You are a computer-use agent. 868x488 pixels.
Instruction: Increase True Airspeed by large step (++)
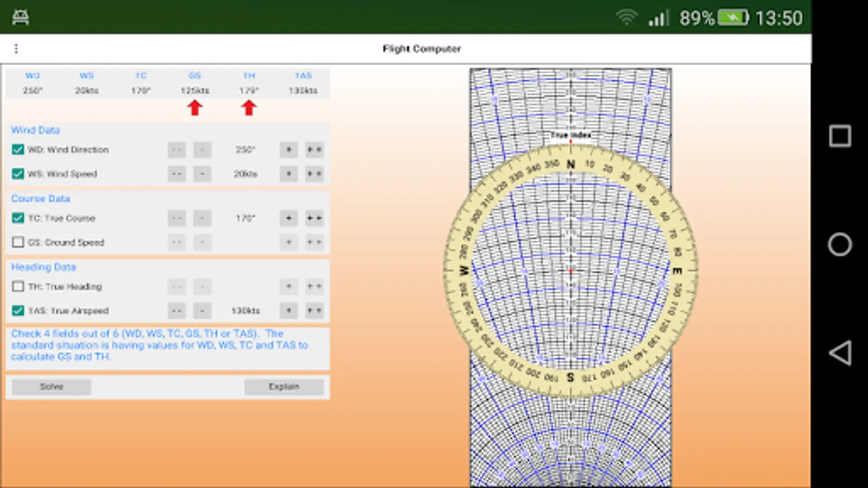coord(315,311)
